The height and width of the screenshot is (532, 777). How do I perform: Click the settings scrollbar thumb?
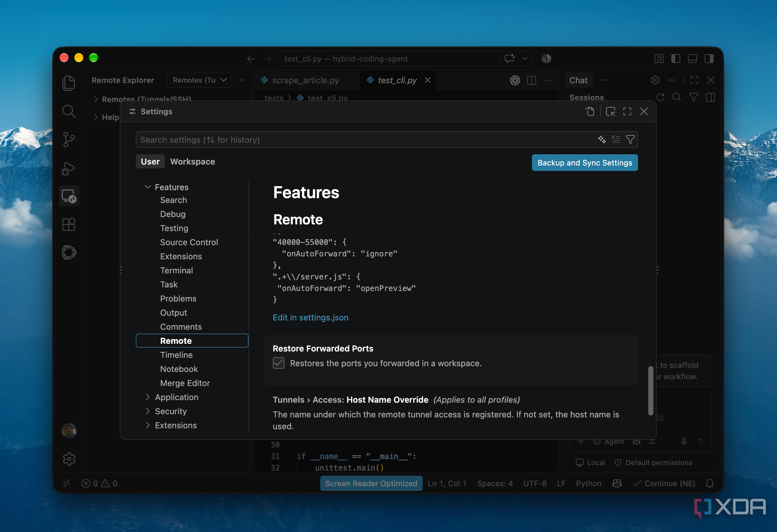(650, 391)
